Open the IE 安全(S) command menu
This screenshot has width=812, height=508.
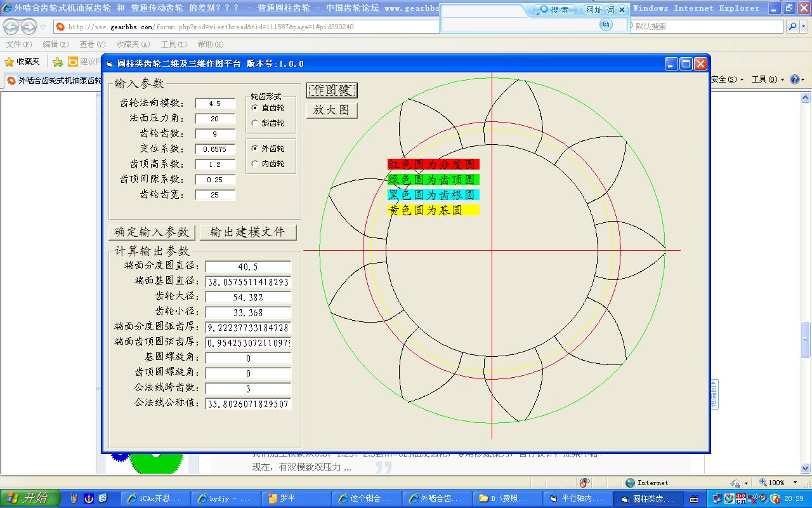pyautogui.click(x=727, y=79)
